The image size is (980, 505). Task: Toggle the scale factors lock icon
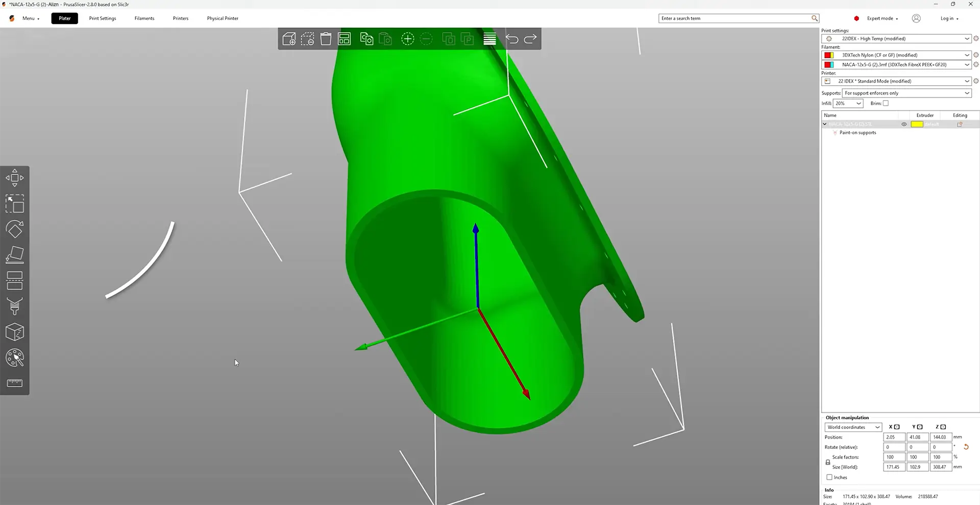(x=828, y=462)
